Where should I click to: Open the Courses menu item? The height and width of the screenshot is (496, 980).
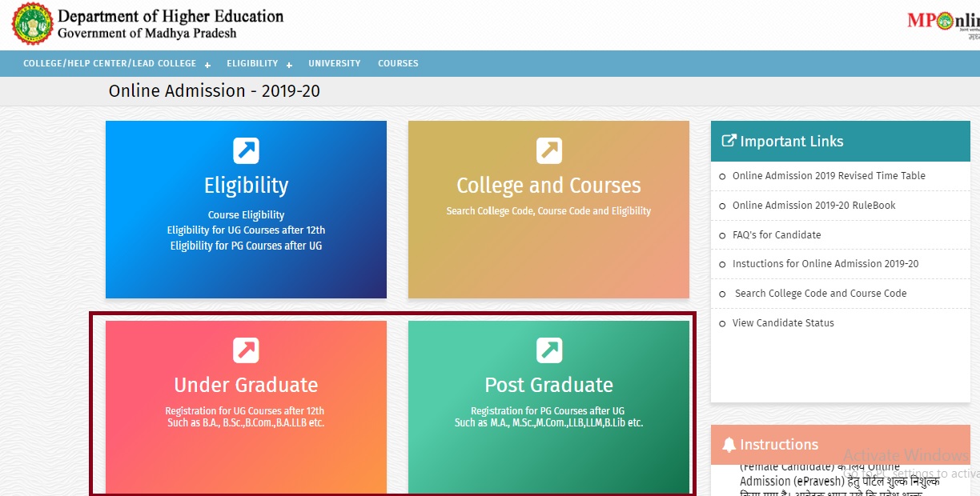click(x=398, y=63)
